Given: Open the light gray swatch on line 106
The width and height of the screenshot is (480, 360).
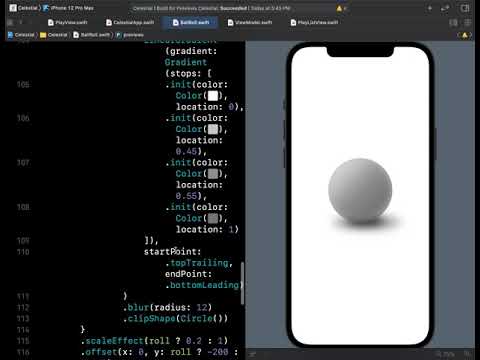Looking at the screenshot, I should tap(213, 129).
